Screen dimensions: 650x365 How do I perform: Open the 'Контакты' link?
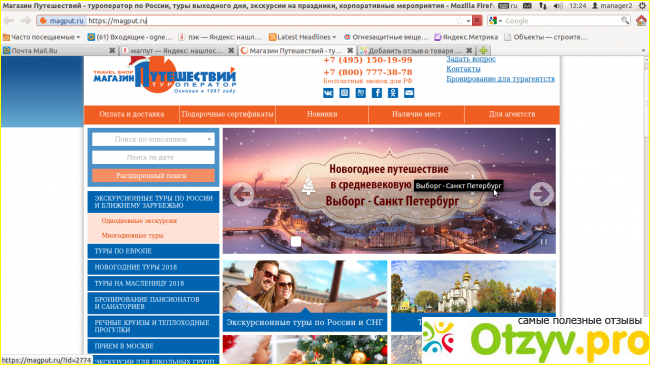(x=463, y=69)
